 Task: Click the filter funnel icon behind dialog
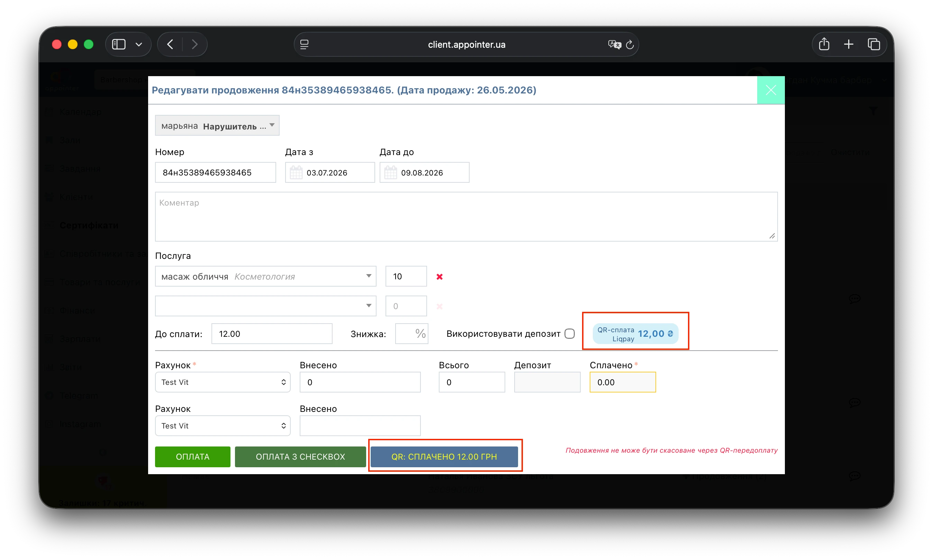[873, 110]
